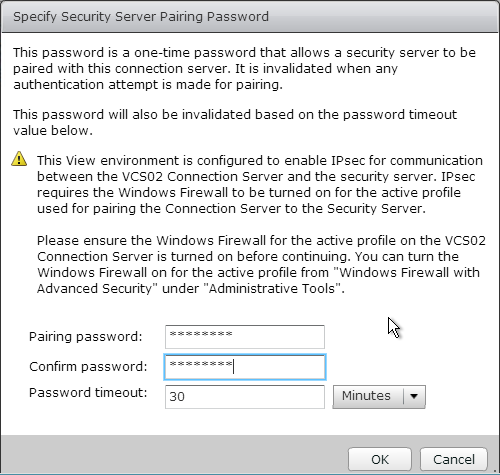This screenshot has width=500, height=475.
Task: Select the Minutes time unit combo box label
Action: click(366, 396)
